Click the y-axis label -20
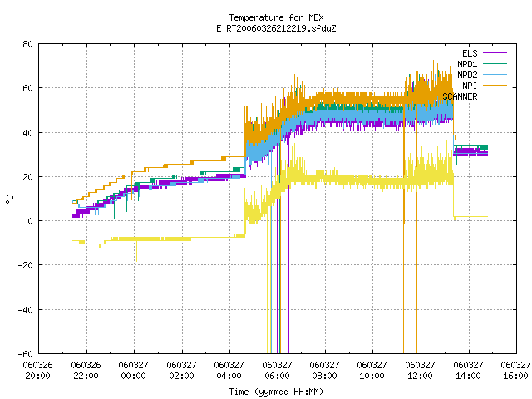Screen dimensions: 532x399 click(x=26, y=265)
